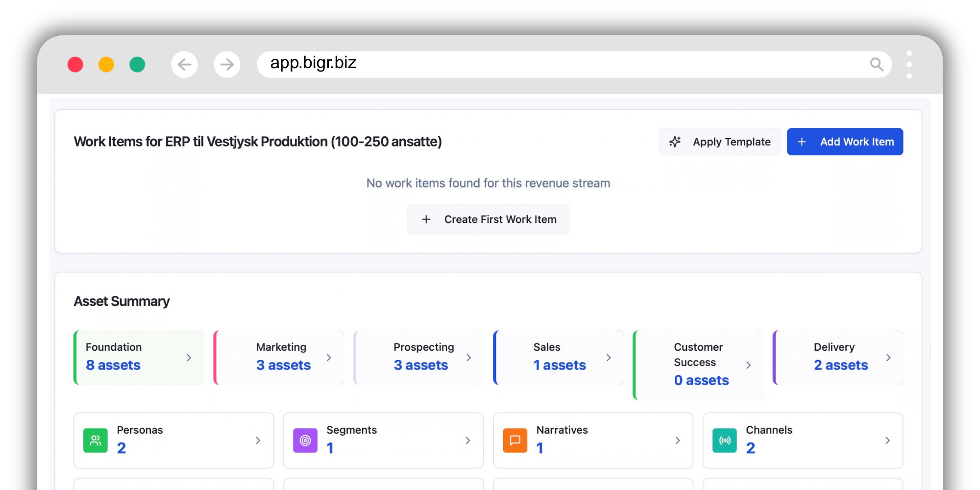Open the Narratives card chevron
This screenshot has height=490, width=980.
coord(678,441)
